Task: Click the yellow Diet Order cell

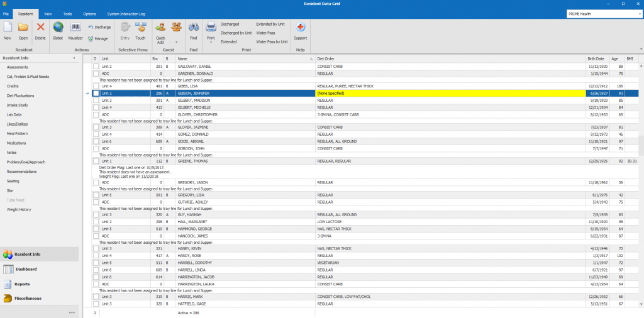Action: [450, 93]
